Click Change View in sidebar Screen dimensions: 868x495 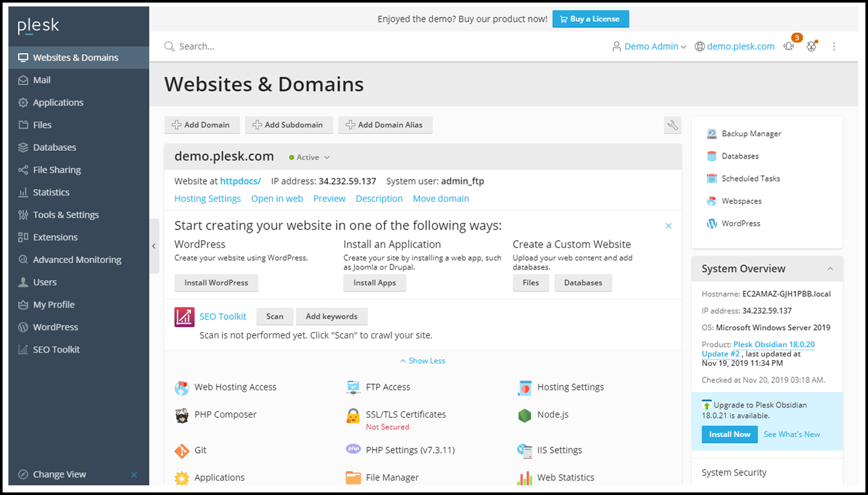(59, 474)
